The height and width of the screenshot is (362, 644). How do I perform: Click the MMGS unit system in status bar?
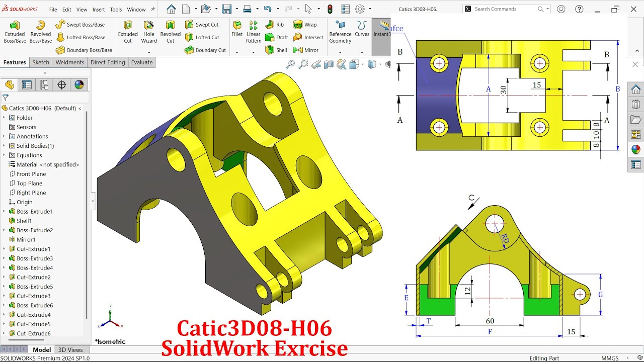click(x=610, y=358)
